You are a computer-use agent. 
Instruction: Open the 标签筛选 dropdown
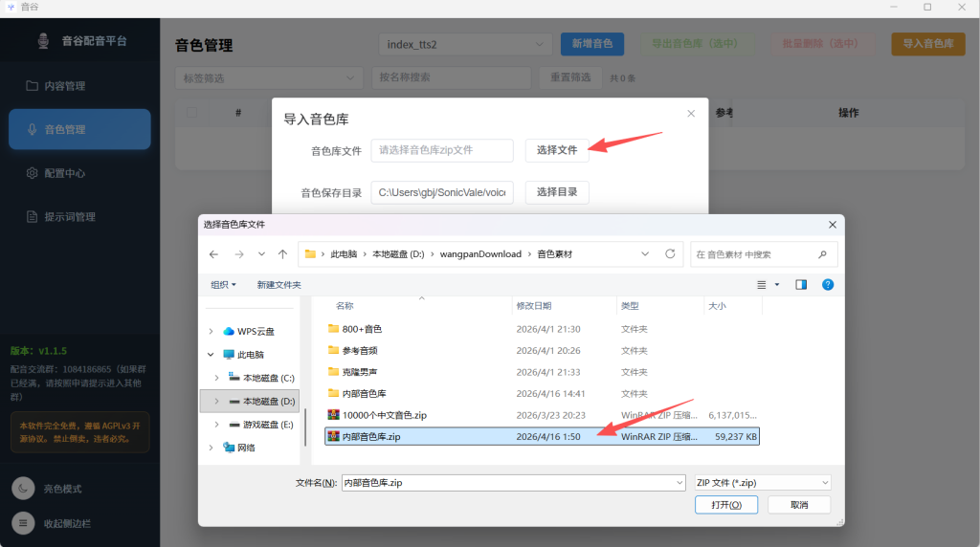269,78
